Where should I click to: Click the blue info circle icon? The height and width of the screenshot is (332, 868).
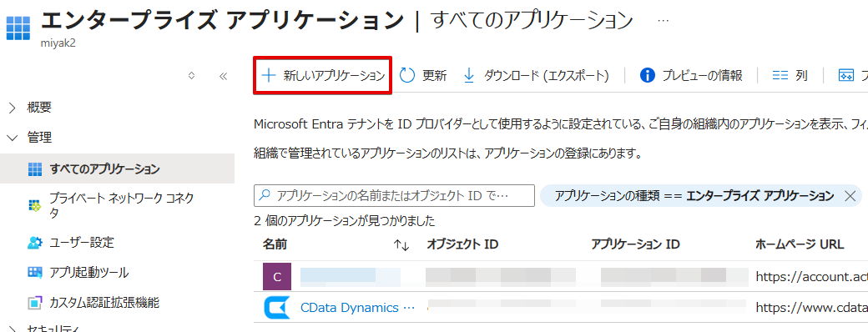(x=647, y=76)
